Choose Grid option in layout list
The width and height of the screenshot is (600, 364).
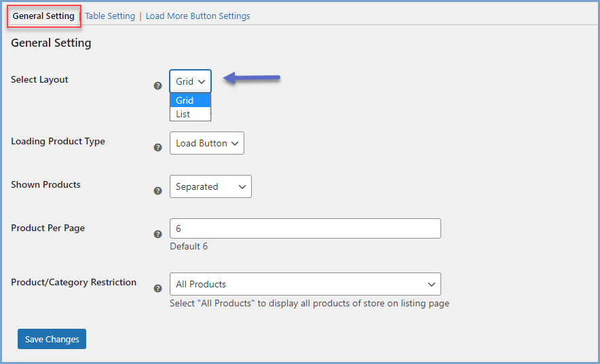point(190,100)
